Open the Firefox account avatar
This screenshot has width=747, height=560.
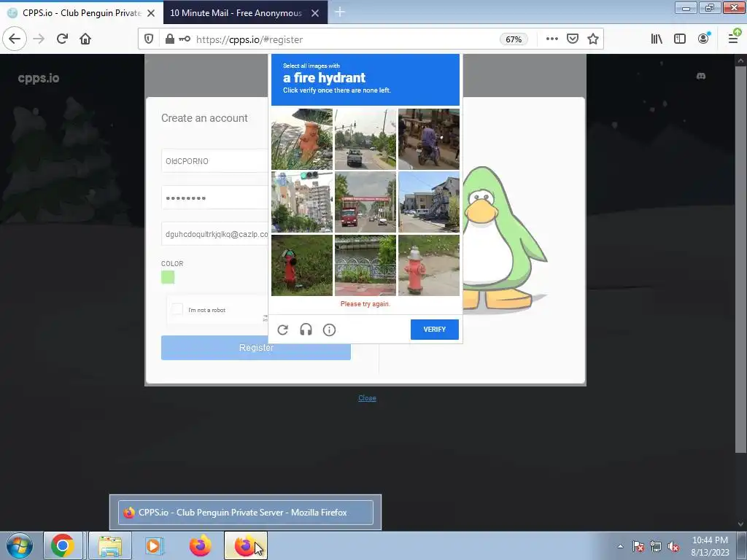point(703,39)
